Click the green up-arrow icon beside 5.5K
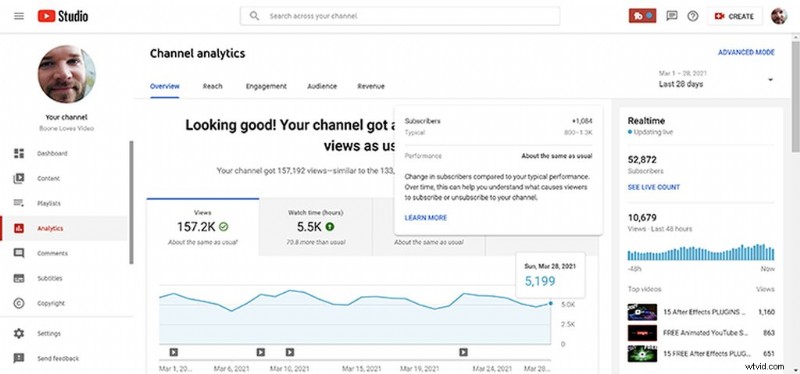The image size is (800, 374). pos(330,227)
